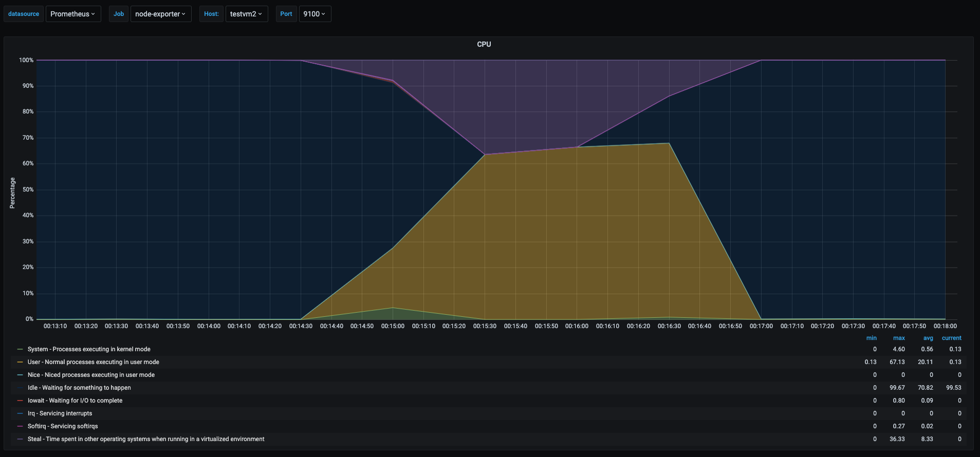Toggle the System kernel mode series
980x457 pixels.
tap(89, 349)
